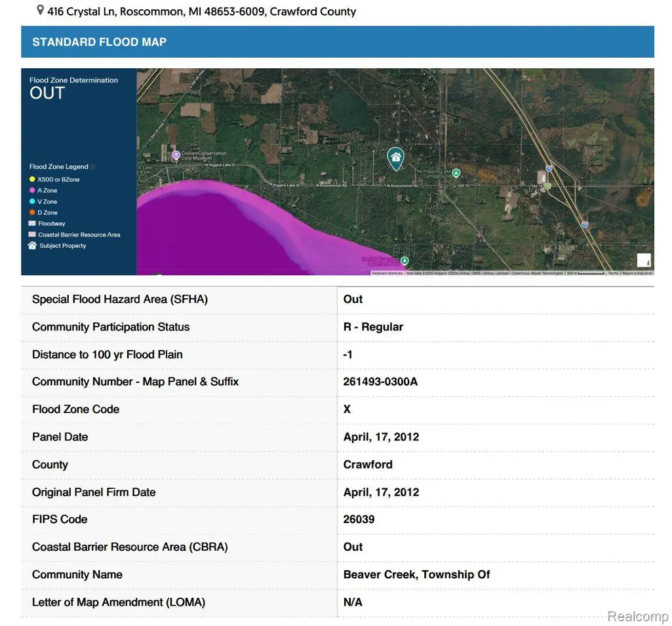This screenshot has width=672, height=626.
Task: Click the Gerrish Township Lakefront Park marker
Action: pyautogui.click(x=404, y=260)
